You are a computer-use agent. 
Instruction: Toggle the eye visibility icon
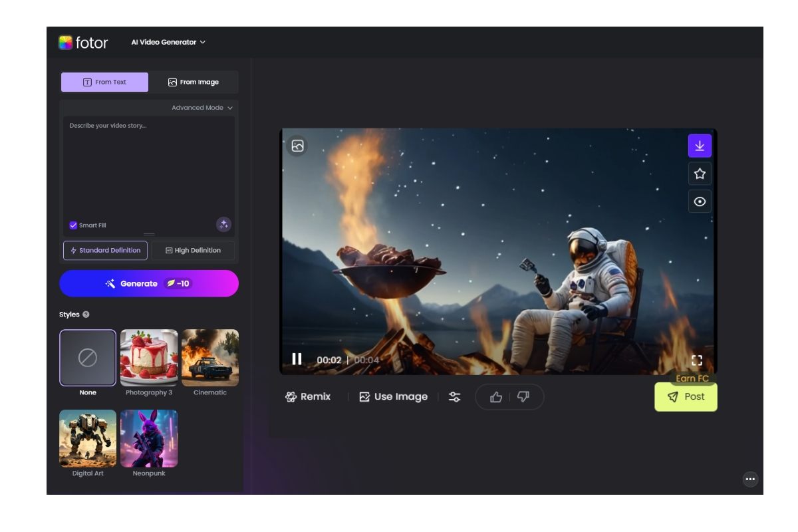tap(700, 201)
